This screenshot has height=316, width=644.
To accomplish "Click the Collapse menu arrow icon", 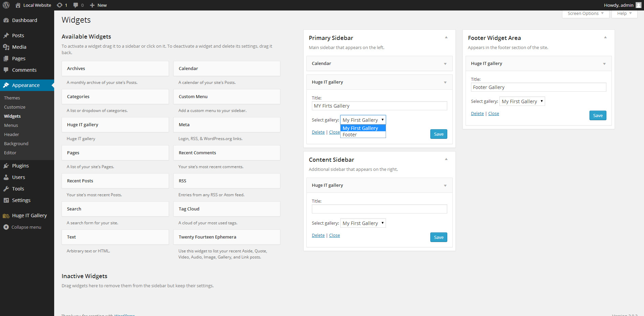I will [x=6, y=227].
